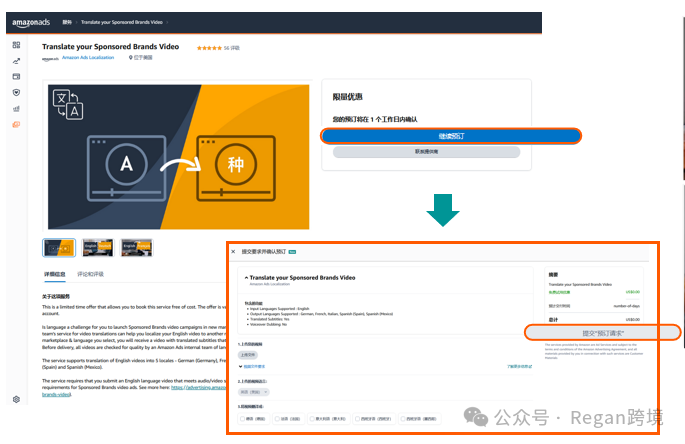Open the shield sidebar icon

(x=16, y=93)
